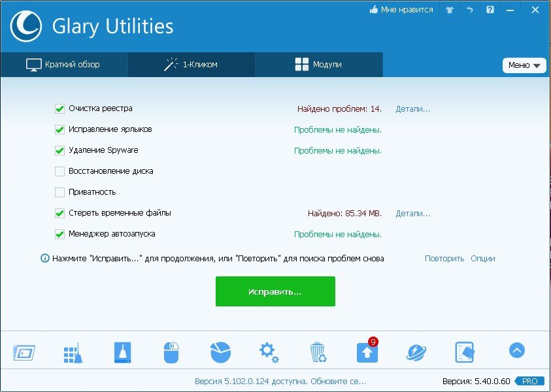Viewport: 551px width, 392px height.
Task: Click the monitor icon in Краткий обзор tab
Action: pyautogui.click(x=34, y=65)
